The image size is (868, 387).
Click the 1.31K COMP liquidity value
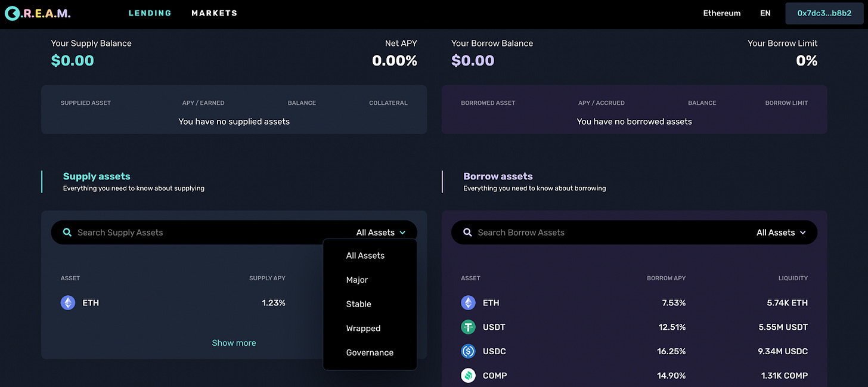tap(785, 376)
